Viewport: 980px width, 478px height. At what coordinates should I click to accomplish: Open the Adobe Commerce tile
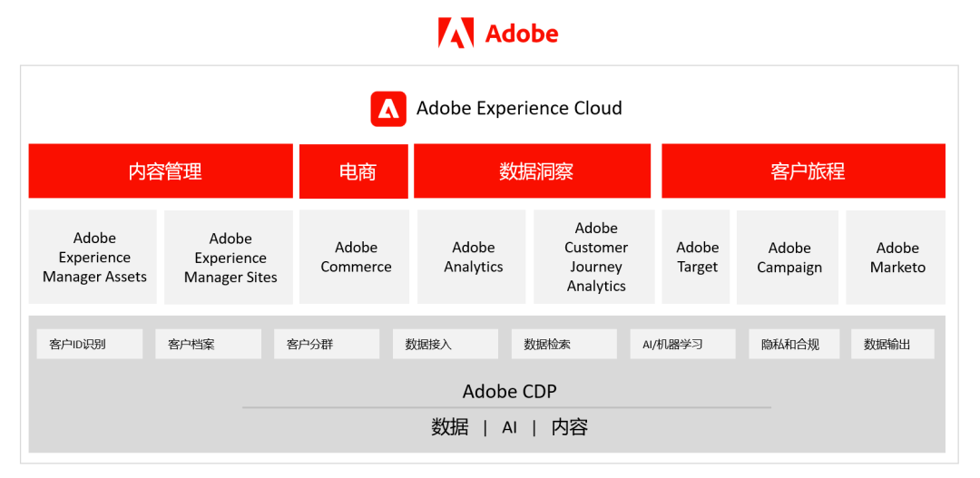click(355, 258)
